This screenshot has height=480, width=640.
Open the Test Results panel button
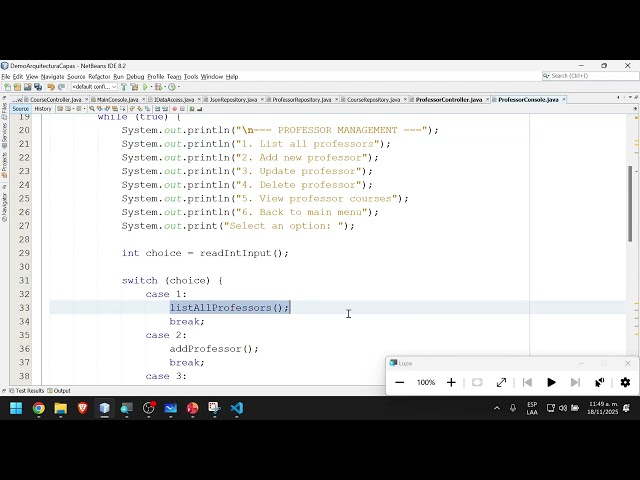click(27, 391)
